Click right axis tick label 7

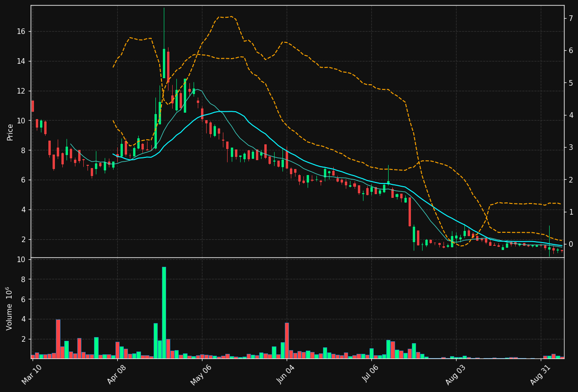tap(571, 18)
